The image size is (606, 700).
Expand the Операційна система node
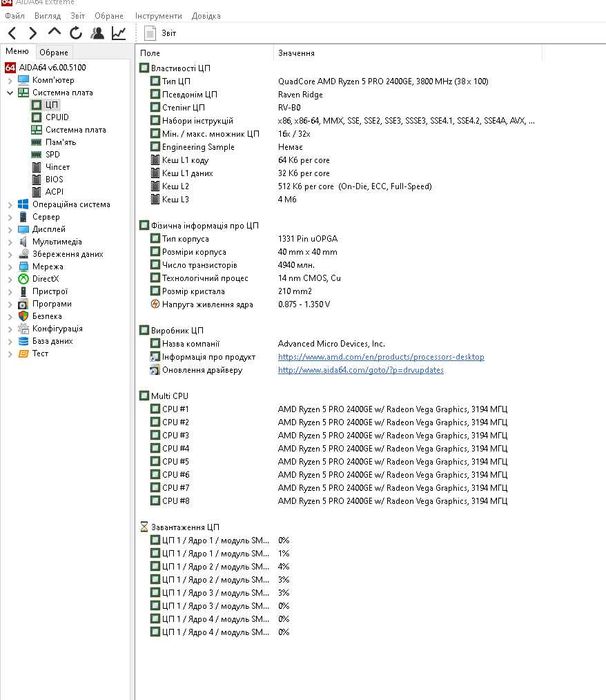tap(10, 204)
